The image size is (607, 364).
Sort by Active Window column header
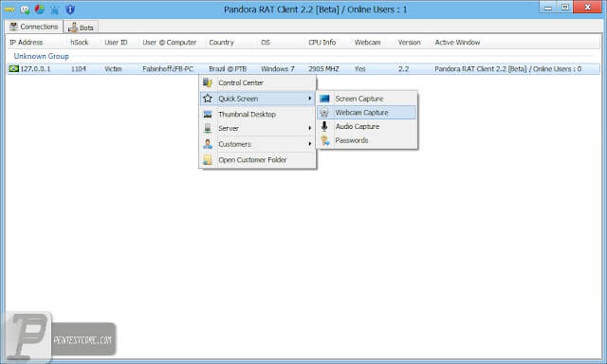click(x=457, y=43)
